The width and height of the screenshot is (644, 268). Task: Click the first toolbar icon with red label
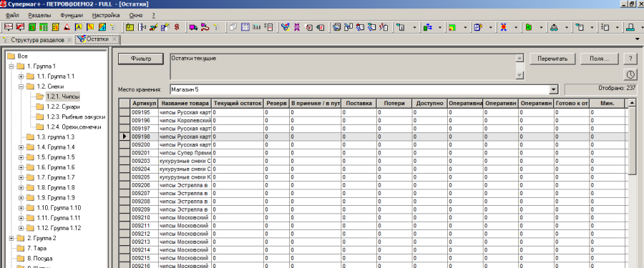[8, 27]
